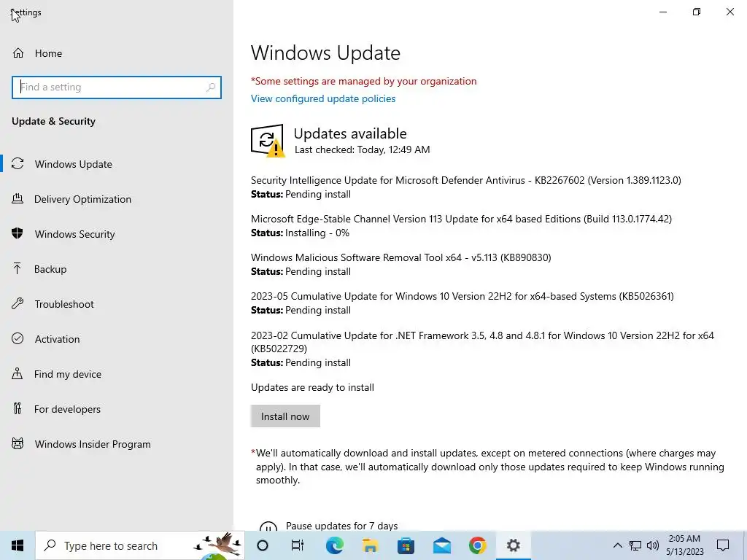The width and height of the screenshot is (747, 560).
Task: Open Windows Insider Program page
Action: tap(117, 444)
